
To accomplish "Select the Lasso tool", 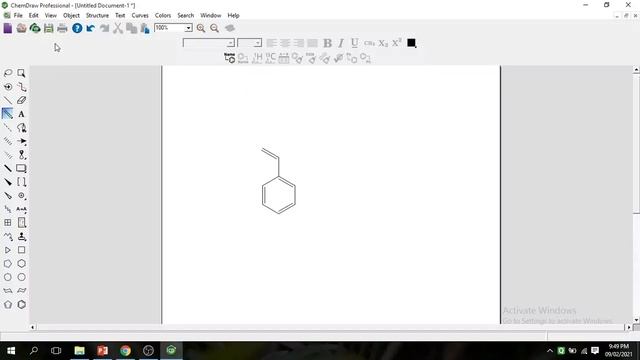I will pos(8,73).
